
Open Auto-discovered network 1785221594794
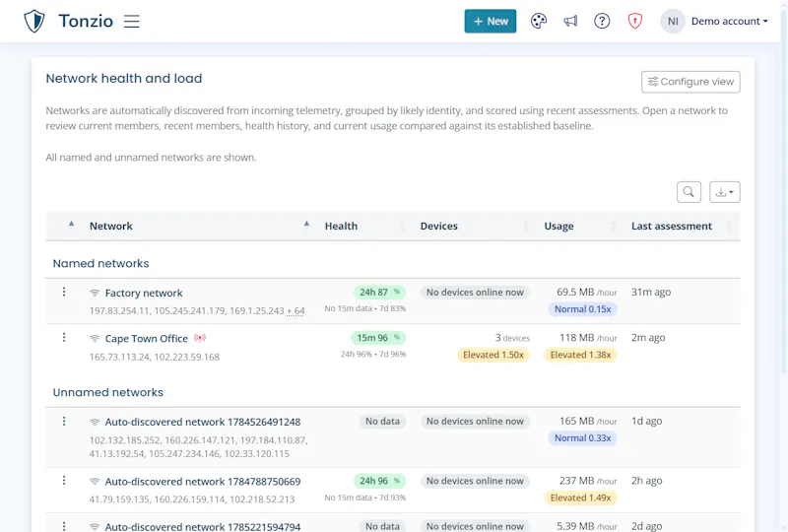(x=203, y=527)
